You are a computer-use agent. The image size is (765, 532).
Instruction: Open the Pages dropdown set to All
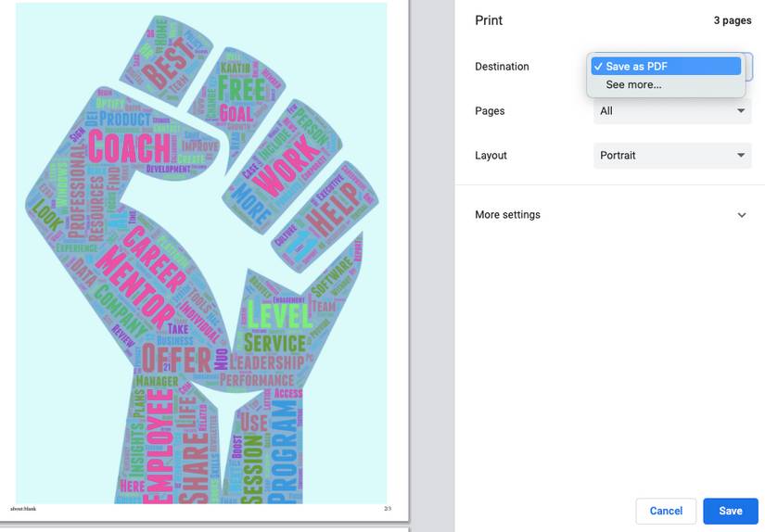pyautogui.click(x=672, y=111)
